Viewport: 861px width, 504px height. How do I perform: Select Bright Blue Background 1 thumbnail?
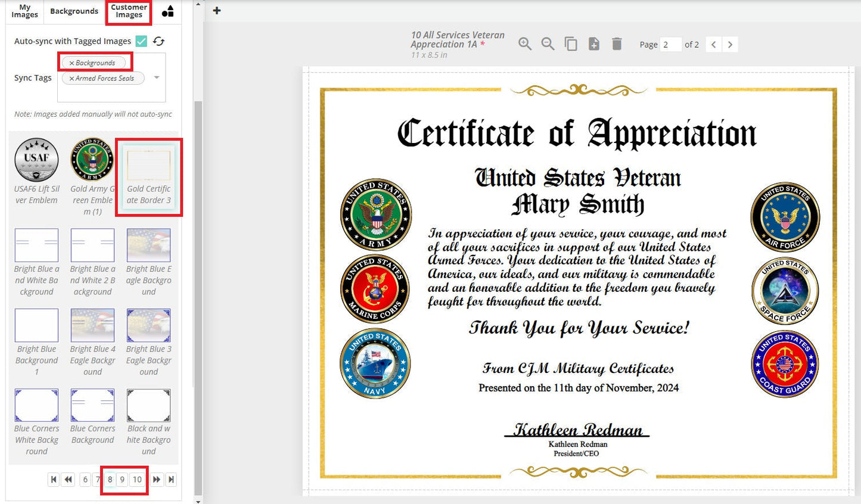pos(36,325)
